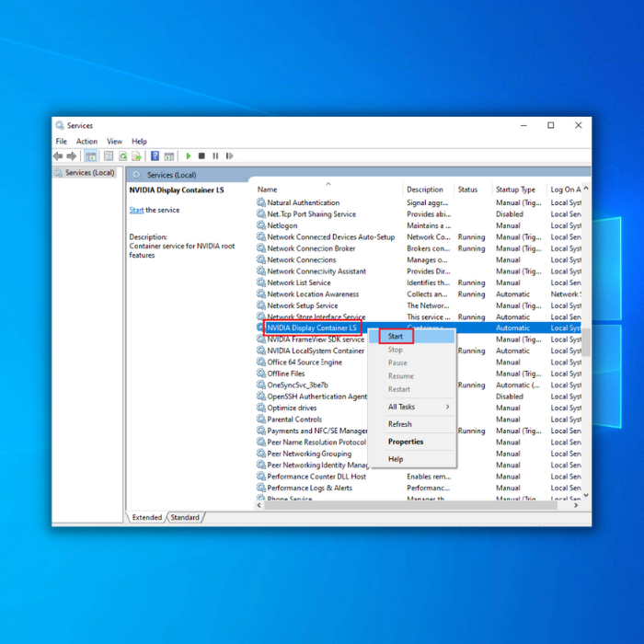Open the Help menu in menu bar
Viewport: 644px width, 644px height.
pos(139,142)
